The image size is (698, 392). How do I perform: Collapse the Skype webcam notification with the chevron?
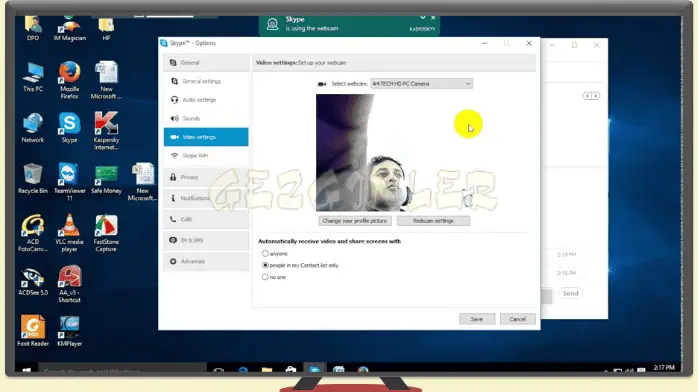coord(422,18)
